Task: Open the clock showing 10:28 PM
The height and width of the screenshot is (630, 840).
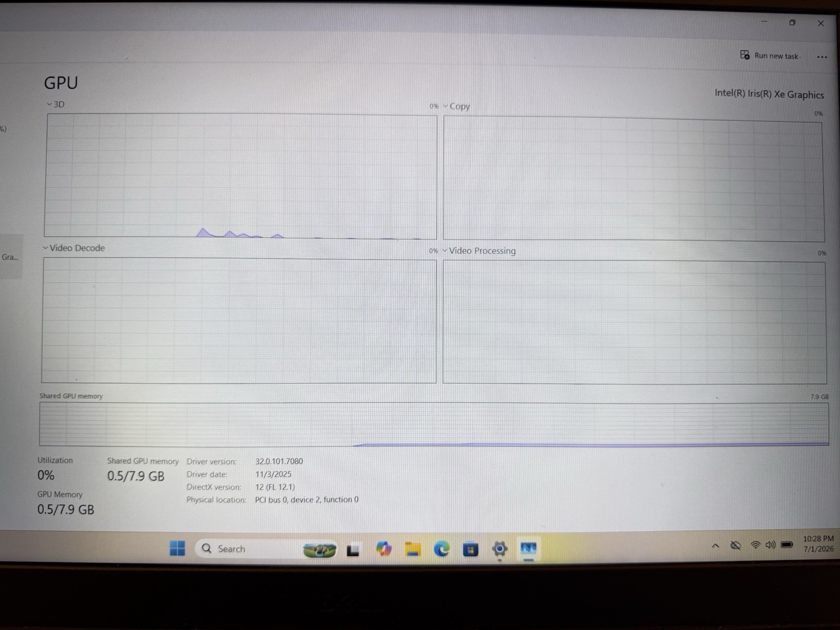Action: pyautogui.click(x=818, y=543)
